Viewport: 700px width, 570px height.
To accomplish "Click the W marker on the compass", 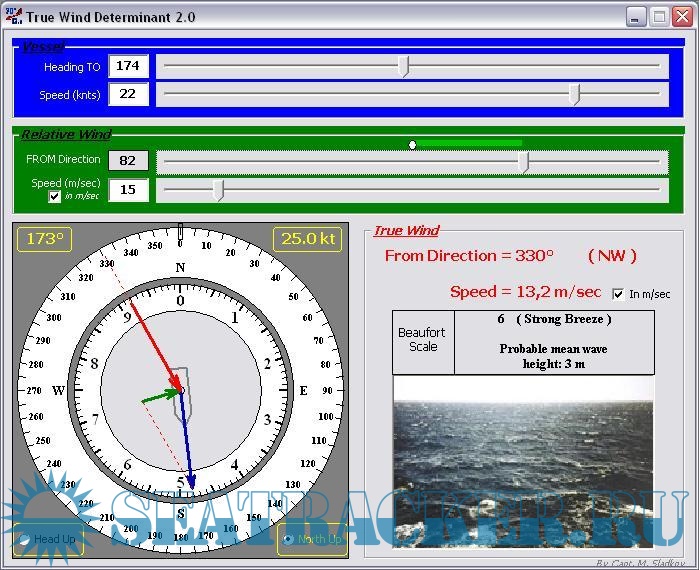I will pyautogui.click(x=58, y=390).
